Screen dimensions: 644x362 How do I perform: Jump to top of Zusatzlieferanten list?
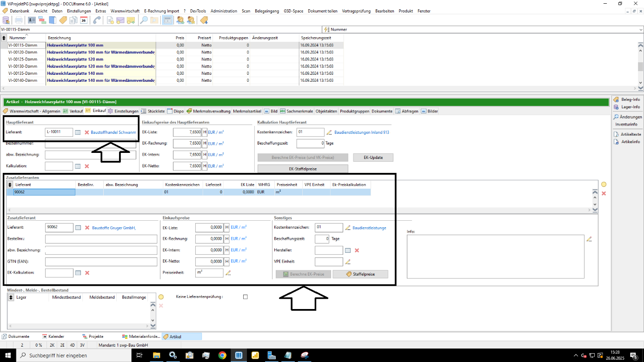[x=595, y=191]
